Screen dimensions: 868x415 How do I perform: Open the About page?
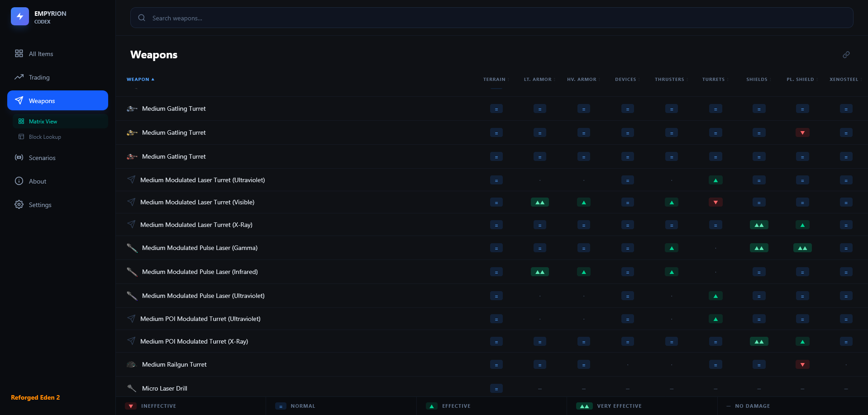point(38,181)
